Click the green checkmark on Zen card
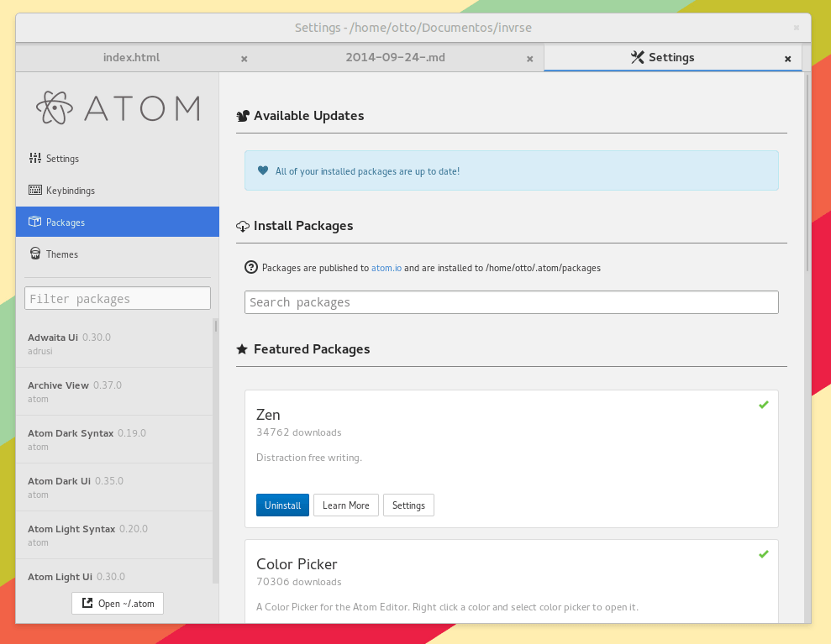The height and width of the screenshot is (644, 831). [763, 405]
